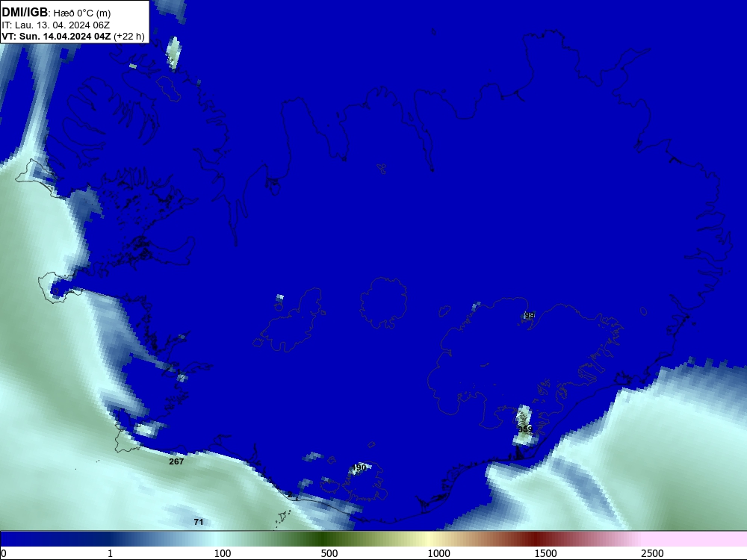This screenshot has width=747, height=560.
Task: Click the dark red colorbar segment above 1500
Action: coord(537,539)
